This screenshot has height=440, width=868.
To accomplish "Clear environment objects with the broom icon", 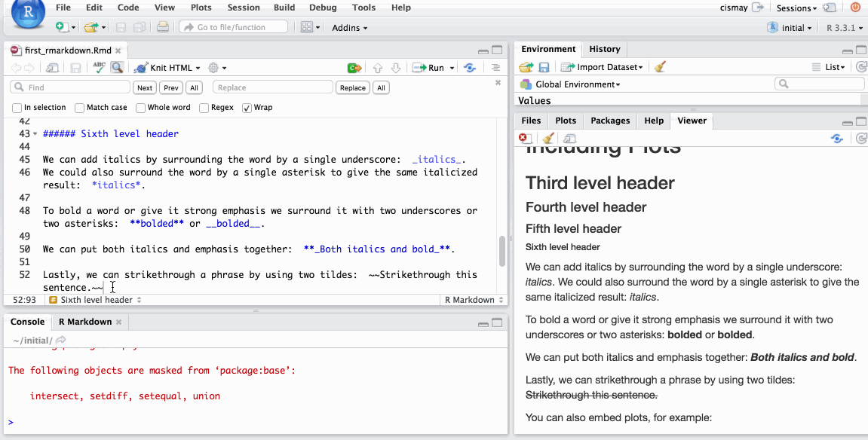I will tap(660, 67).
